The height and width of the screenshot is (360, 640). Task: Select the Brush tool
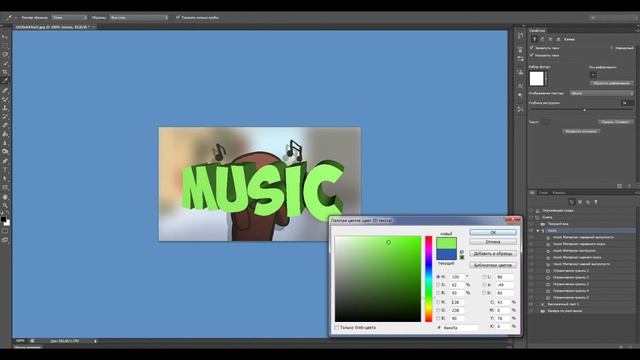5,99
